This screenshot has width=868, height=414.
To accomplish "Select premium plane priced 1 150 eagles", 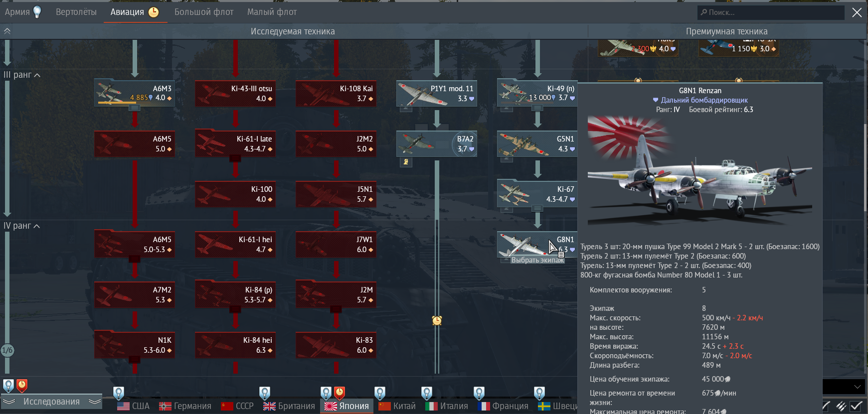I will coord(739,48).
